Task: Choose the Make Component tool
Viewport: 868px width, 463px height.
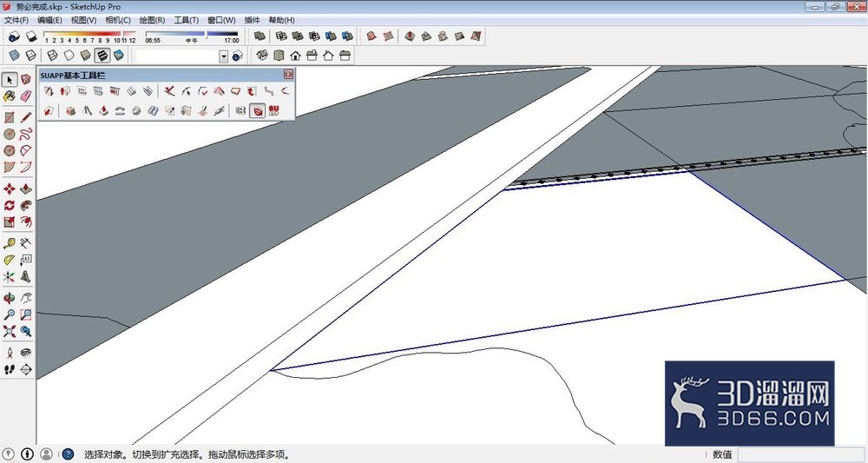Action: 26,80
